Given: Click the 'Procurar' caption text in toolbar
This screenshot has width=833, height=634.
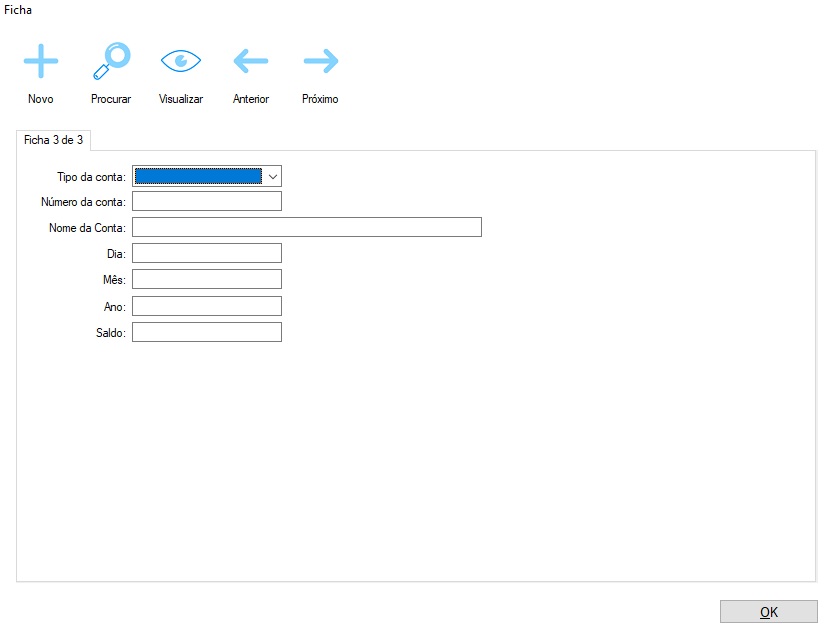Looking at the screenshot, I should 111,99.
